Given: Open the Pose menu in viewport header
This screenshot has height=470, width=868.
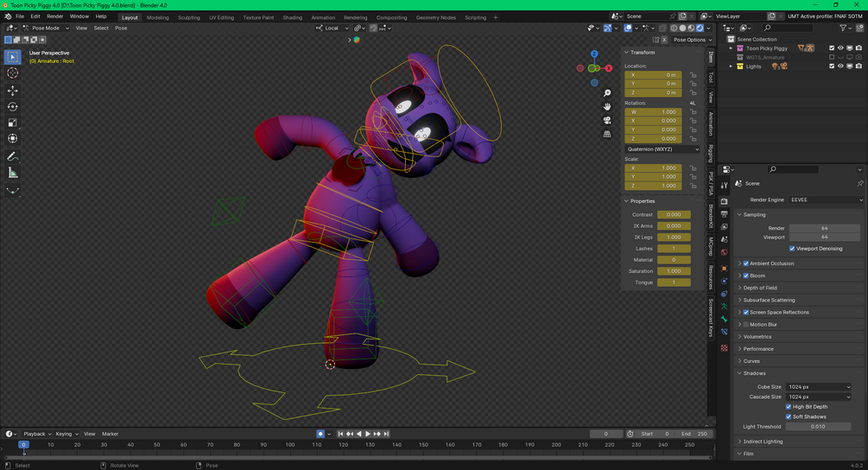Looking at the screenshot, I should pyautogui.click(x=121, y=28).
